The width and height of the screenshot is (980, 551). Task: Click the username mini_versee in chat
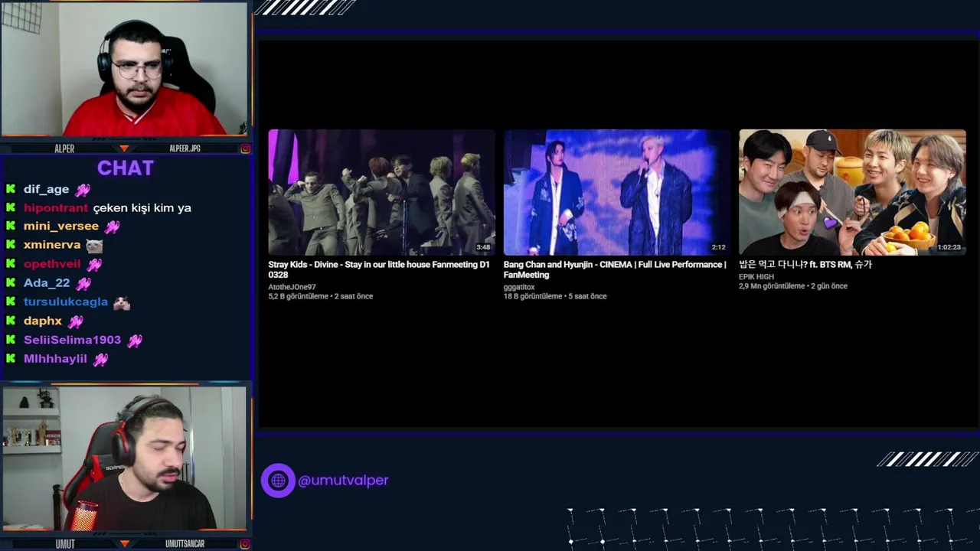[61, 226]
